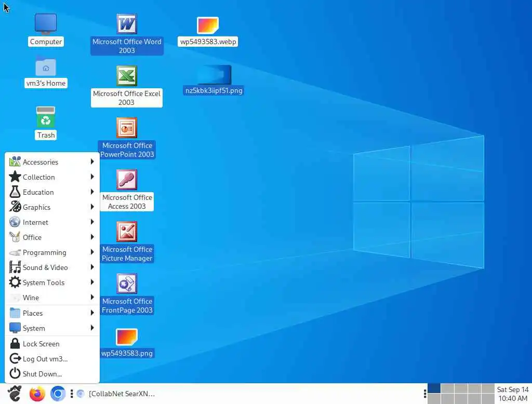Viewport: 532px width, 404px height.
Task: Click the Education flask icon in the menu
Action: point(15,192)
